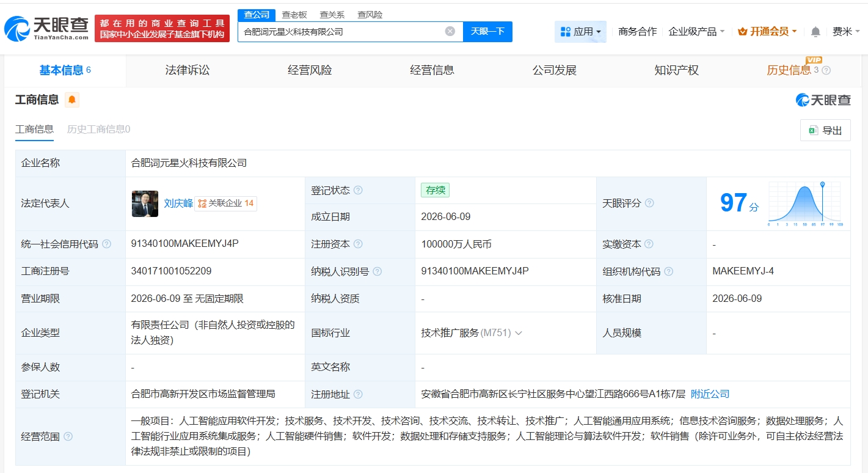The width and height of the screenshot is (868, 473).
Task: Click help icon next to 统一社会信用代码
Action: tap(107, 244)
